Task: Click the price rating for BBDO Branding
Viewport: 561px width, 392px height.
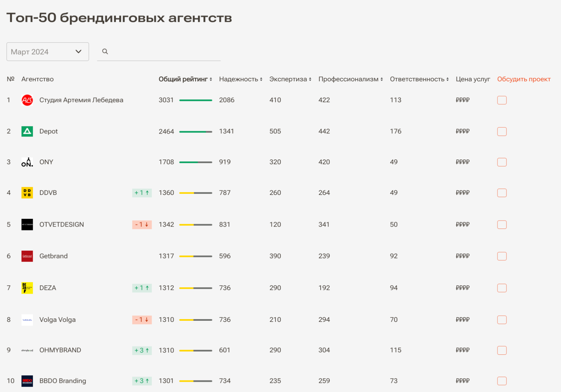Action: [462, 381]
